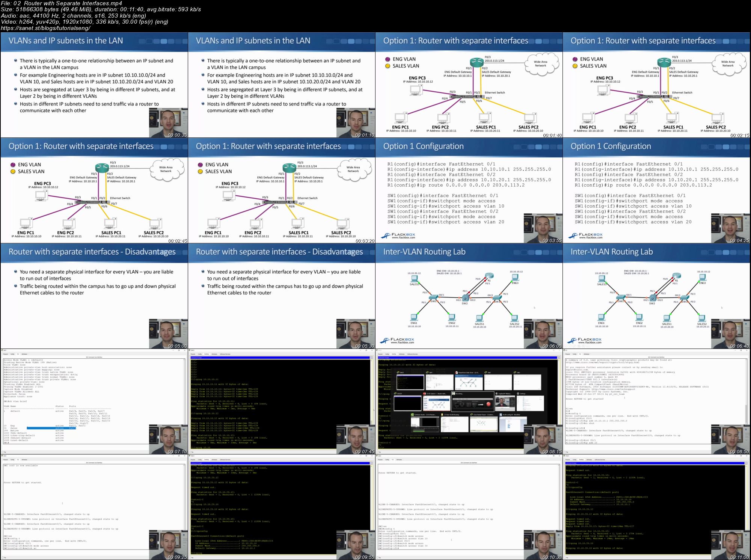Click the red record button in the Recording preview
Image resolution: width=751 pixels, height=560 pixels.
489,404
